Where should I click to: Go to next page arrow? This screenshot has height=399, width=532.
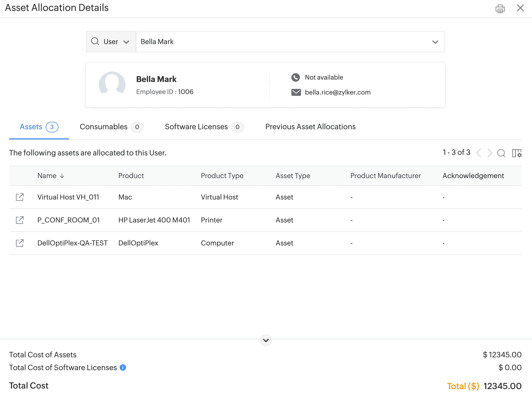(490, 153)
